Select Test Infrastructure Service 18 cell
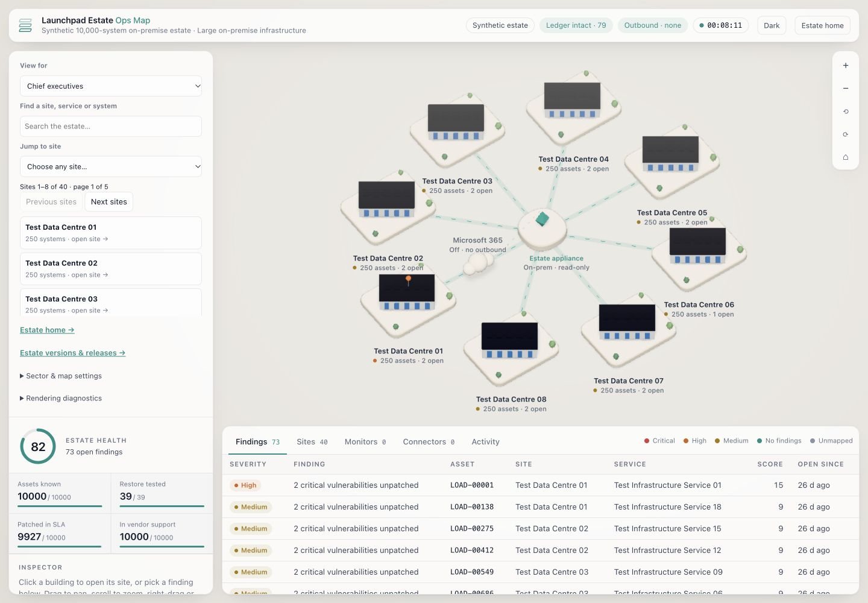 click(x=668, y=507)
